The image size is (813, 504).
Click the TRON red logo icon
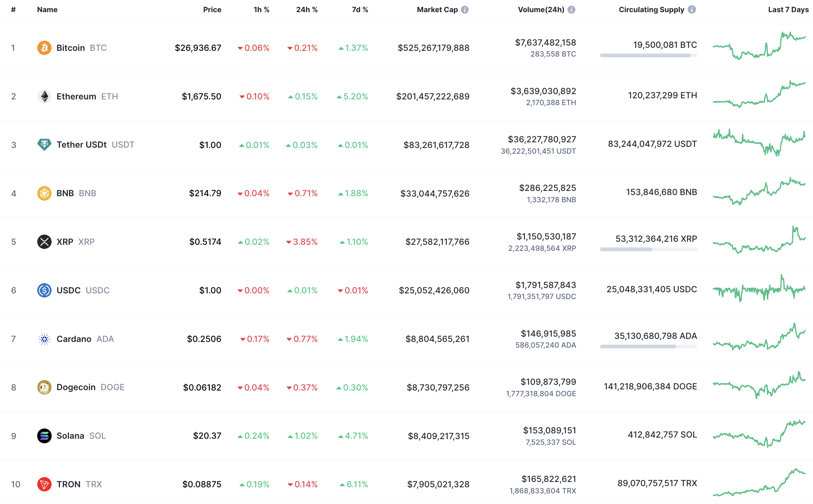[44, 484]
